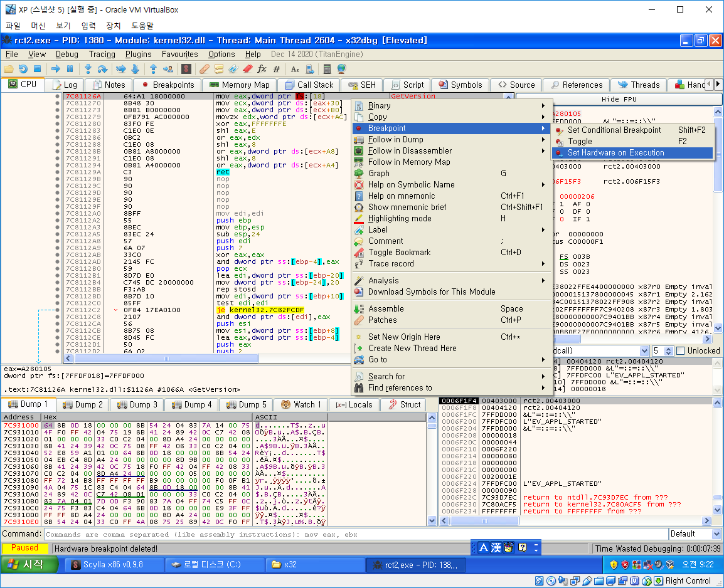Expand the Search for submenu

coord(452,376)
